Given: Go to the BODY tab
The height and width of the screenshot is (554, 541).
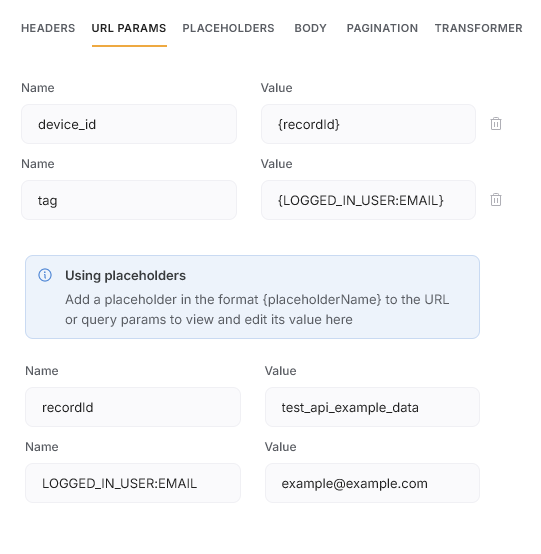Looking at the screenshot, I should 311,28.
